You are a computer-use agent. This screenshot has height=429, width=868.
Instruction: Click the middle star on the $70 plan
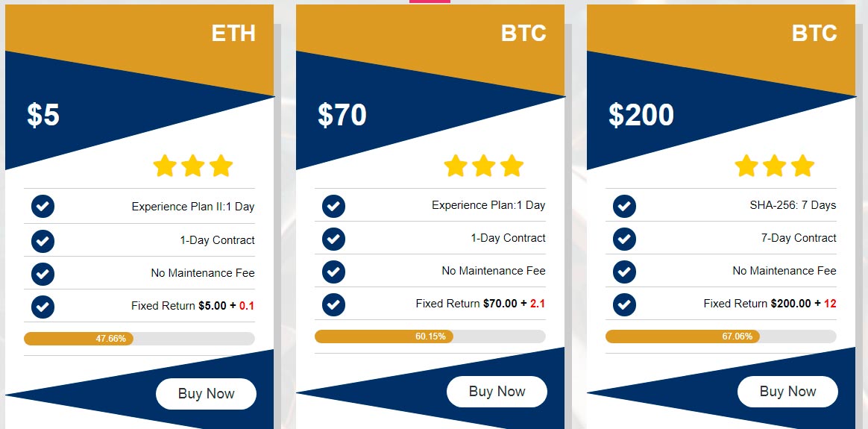[483, 166]
